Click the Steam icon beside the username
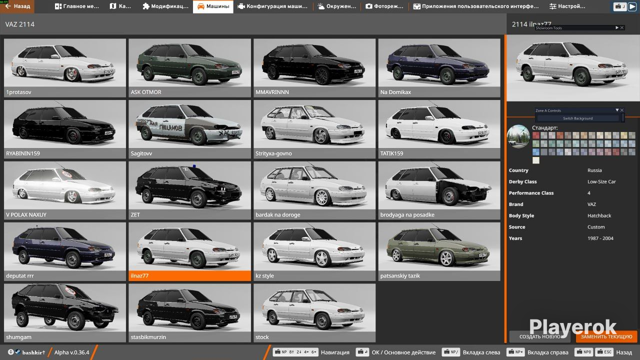Screen dimensions: 640x360 (x=18, y=352)
